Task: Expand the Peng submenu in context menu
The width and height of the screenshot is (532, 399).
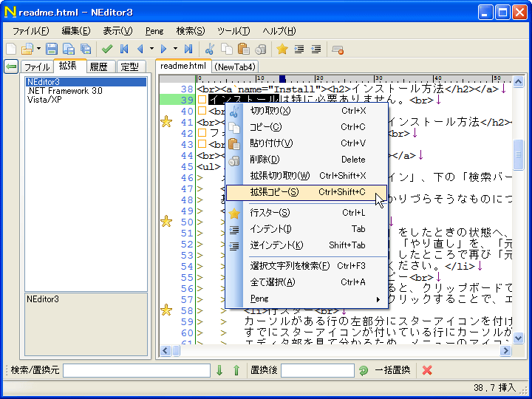Action: pos(307,299)
